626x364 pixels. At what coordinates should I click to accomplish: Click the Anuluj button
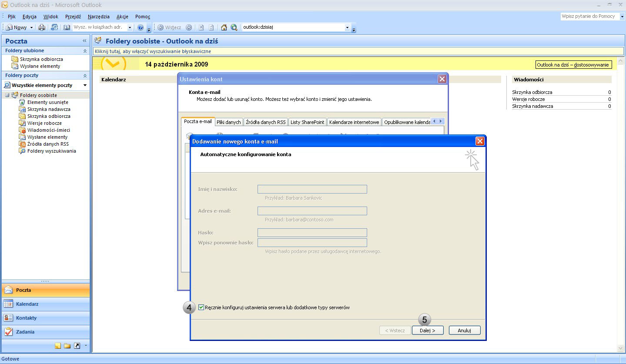tap(465, 331)
